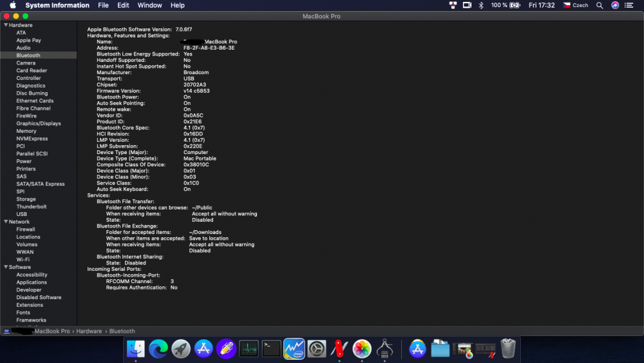
Task: Click the Bluetooth status icon in menu bar
Action: tap(481, 5)
